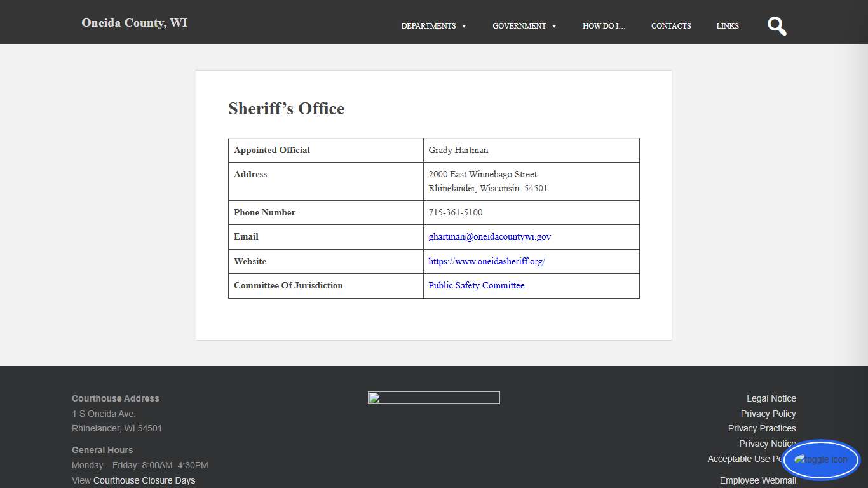Visit the oneidasheriff.org website link
This screenshot has width=868, height=488.
(487, 261)
